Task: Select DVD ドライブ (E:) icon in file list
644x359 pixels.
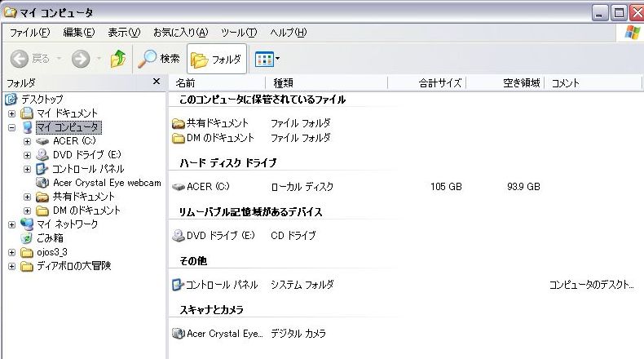Action: point(179,236)
